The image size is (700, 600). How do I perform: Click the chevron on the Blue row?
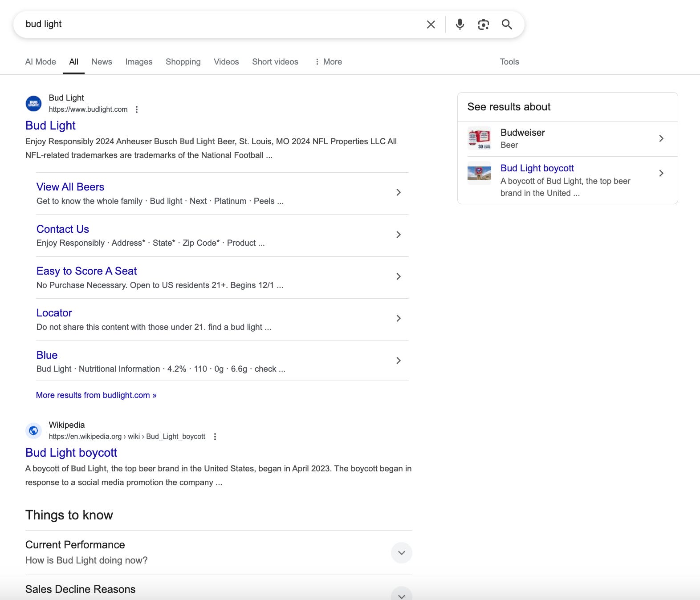pos(399,361)
